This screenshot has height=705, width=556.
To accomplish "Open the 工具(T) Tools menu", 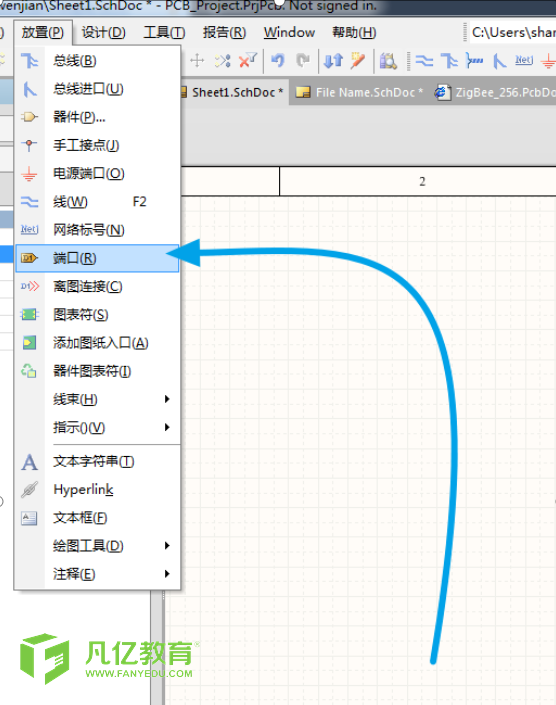I will click(x=164, y=32).
